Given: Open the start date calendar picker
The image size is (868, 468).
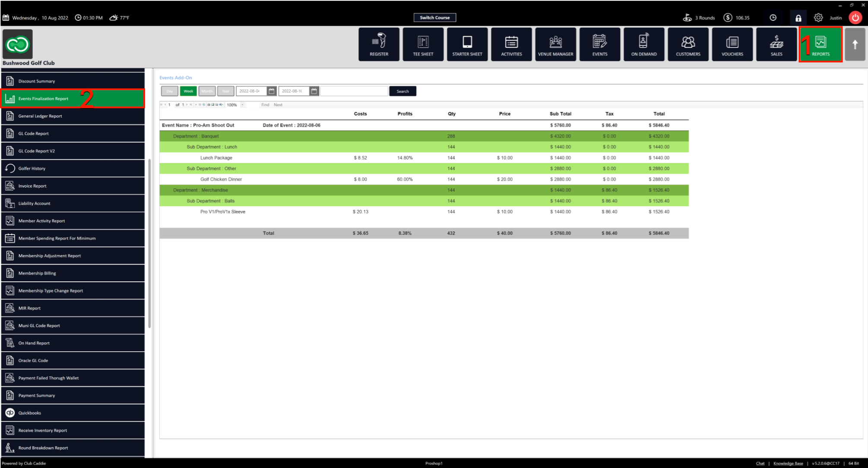Looking at the screenshot, I should (x=272, y=91).
